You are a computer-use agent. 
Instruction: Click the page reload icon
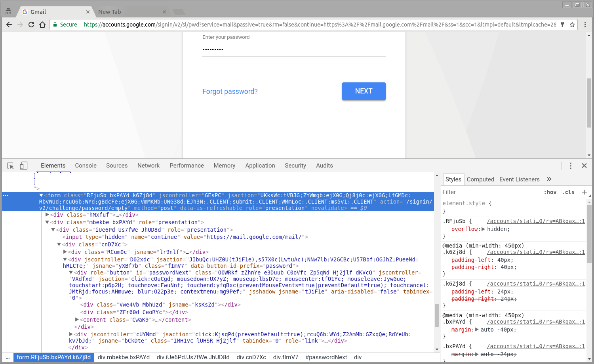click(x=31, y=24)
